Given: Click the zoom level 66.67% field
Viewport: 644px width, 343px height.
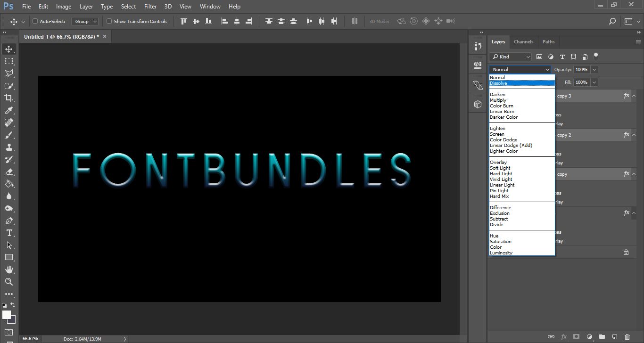Looking at the screenshot, I should pyautogui.click(x=30, y=338).
